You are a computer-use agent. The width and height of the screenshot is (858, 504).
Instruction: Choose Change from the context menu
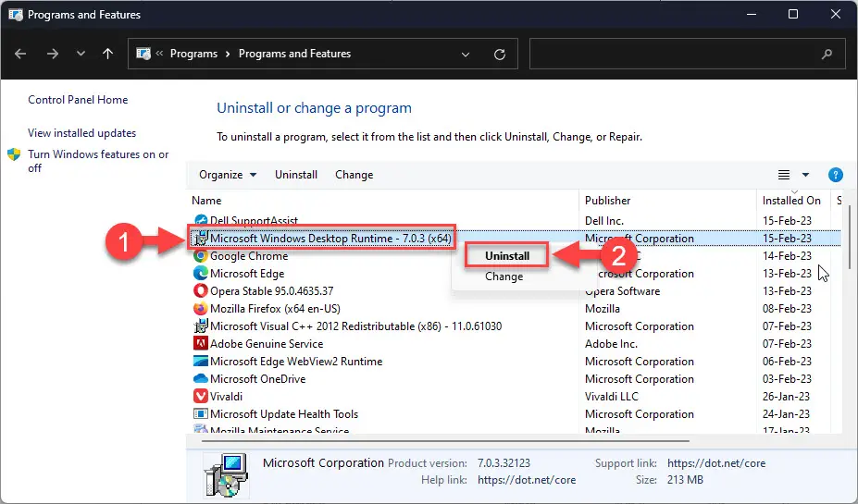click(504, 277)
